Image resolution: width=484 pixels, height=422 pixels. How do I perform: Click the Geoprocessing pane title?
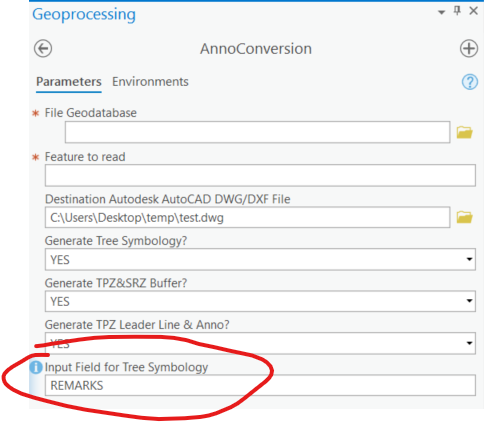pos(84,14)
